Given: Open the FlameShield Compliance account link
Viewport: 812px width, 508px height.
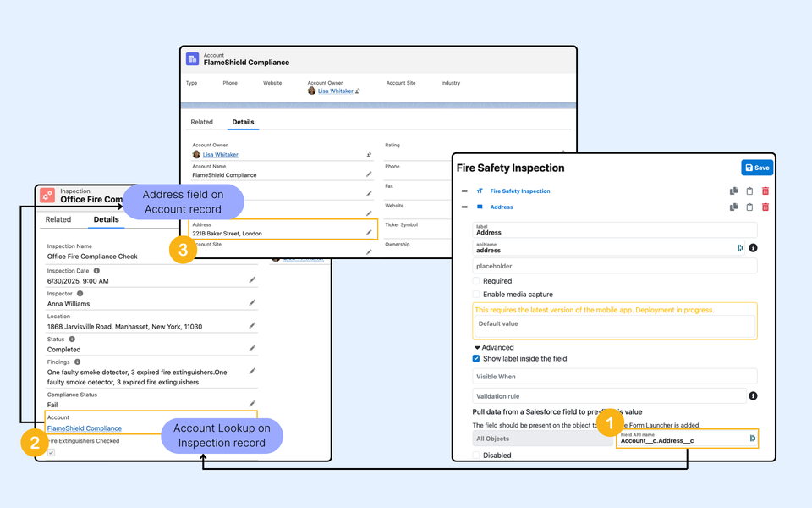Looking at the screenshot, I should pos(85,428).
